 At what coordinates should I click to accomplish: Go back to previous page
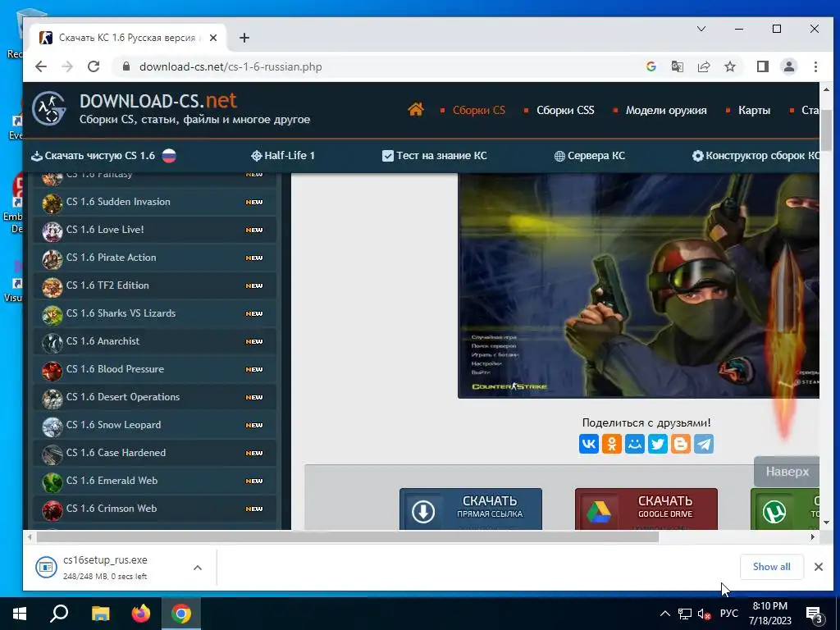pyautogui.click(x=41, y=66)
